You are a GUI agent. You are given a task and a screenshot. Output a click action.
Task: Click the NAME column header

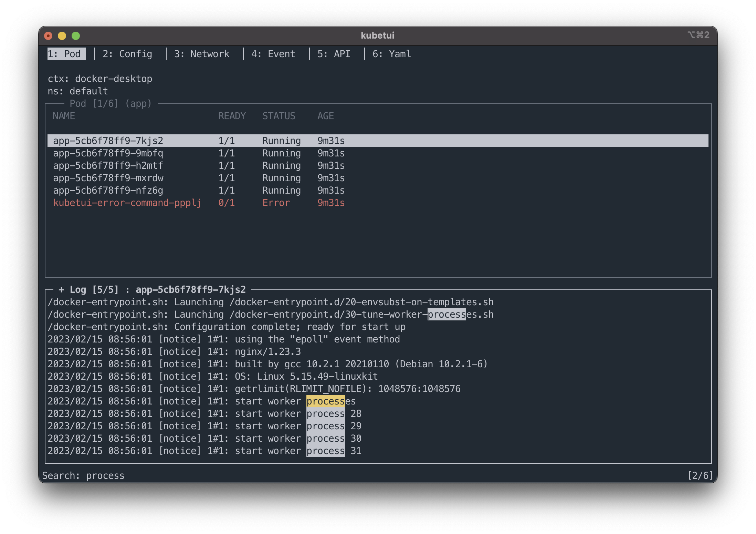[x=64, y=116]
